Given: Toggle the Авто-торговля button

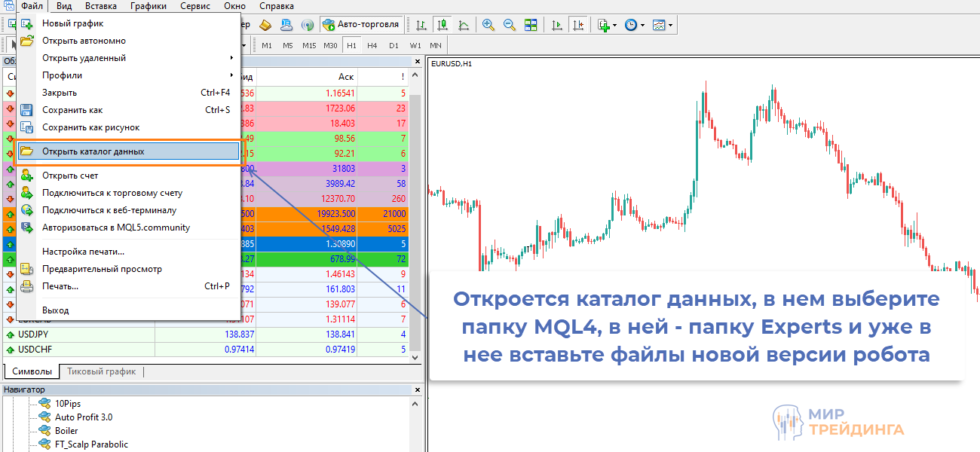Looking at the screenshot, I should pyautogui.click(x=360, y=24).
